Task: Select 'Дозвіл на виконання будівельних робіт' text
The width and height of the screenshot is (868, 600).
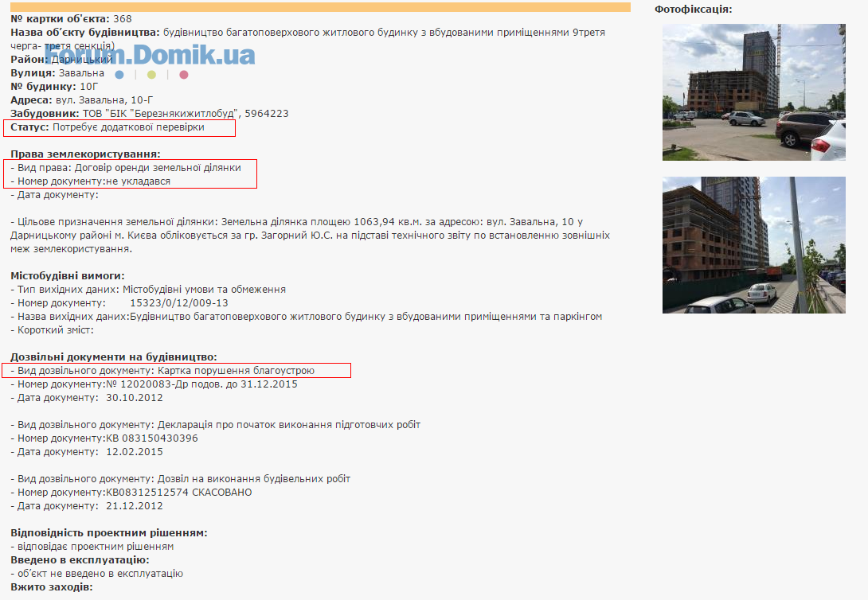Action: pos(254,479)
